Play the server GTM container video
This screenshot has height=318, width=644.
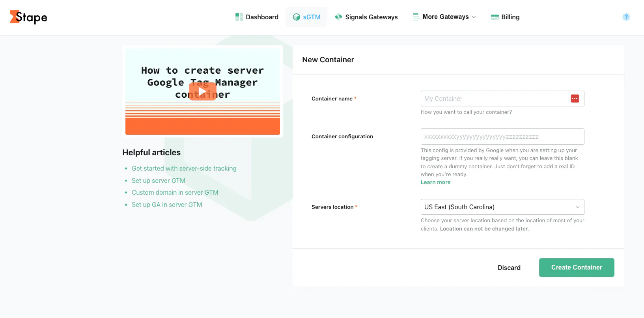pyautogui.click(x=203, y=91)
